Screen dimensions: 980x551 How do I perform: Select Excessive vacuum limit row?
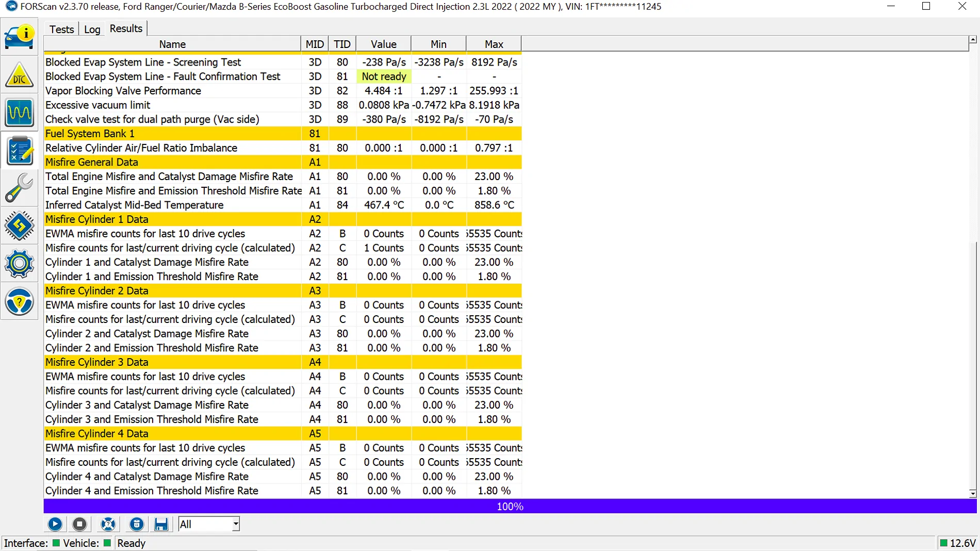(283, 105)
